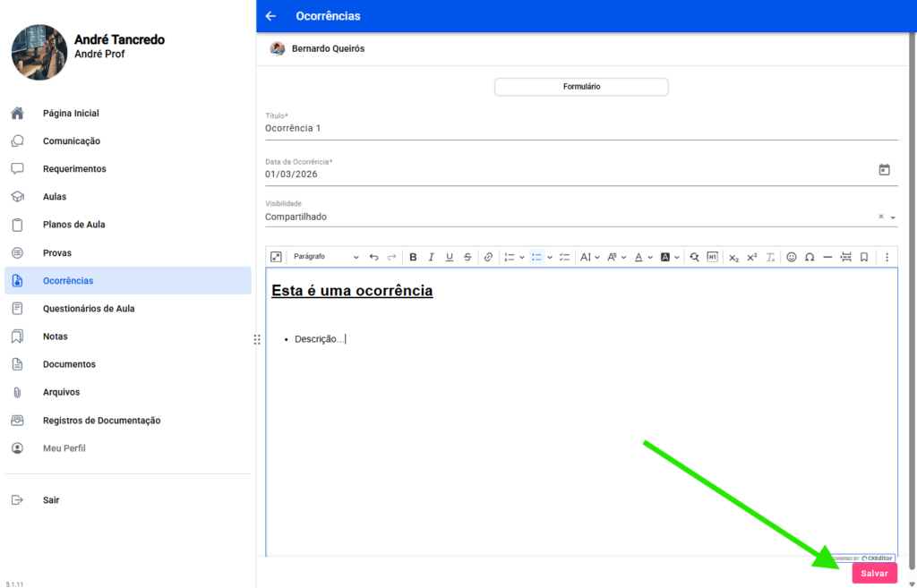Go to Questionários de Aula menu item
The height and width of the screenshot is (588, 917).
click(89, 309)
